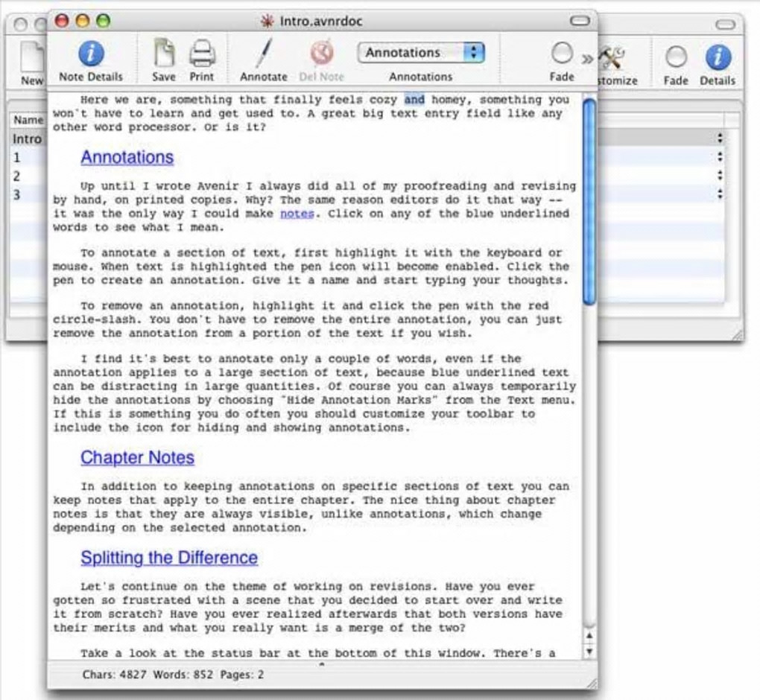
Task: Click the resize grip of Intro window
Action: (592, 683)
